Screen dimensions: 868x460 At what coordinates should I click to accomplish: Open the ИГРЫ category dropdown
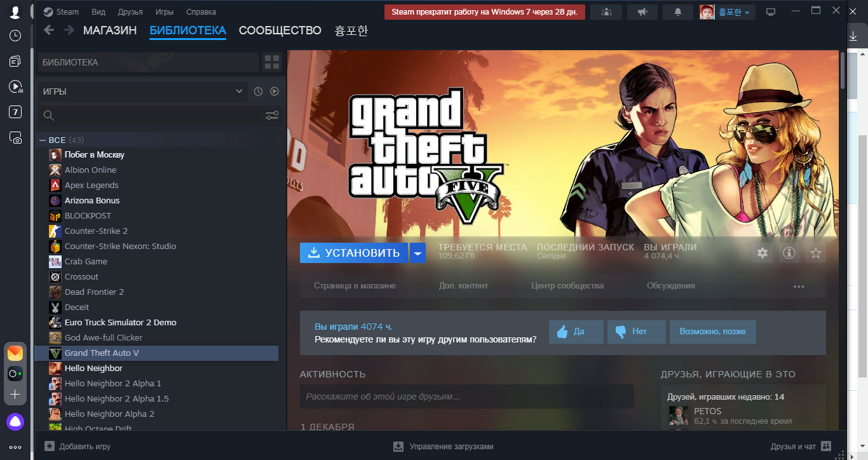click(x=142, y=91)
